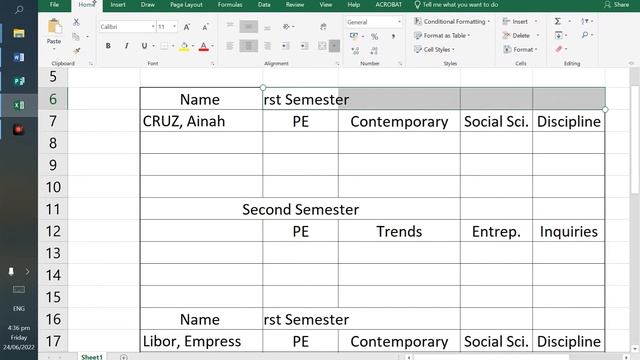
Task: Open File Explorer from taskbar
Action: pos(19,33)
